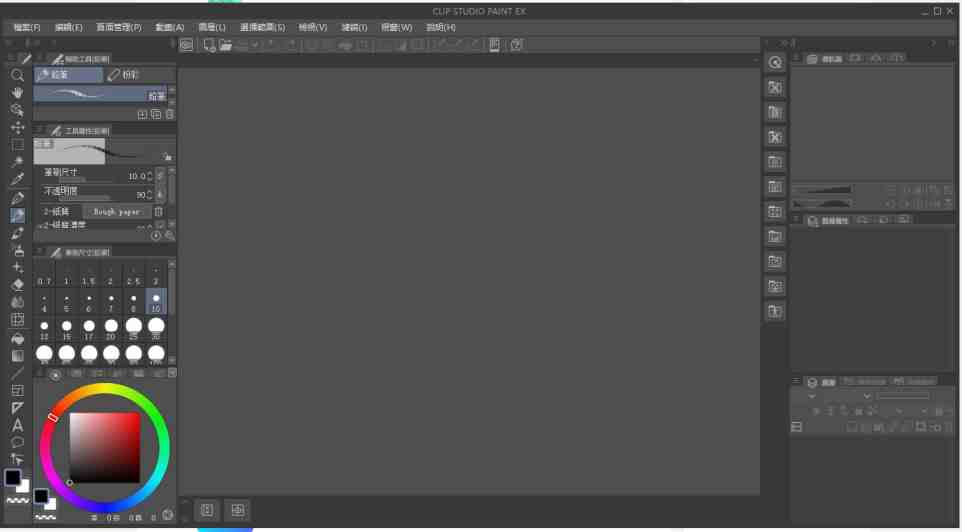This screenshot has width=962, height=532.
Task: Choose brush size preset 0.7
Action: pyautogui.click(x=44, y=275)
